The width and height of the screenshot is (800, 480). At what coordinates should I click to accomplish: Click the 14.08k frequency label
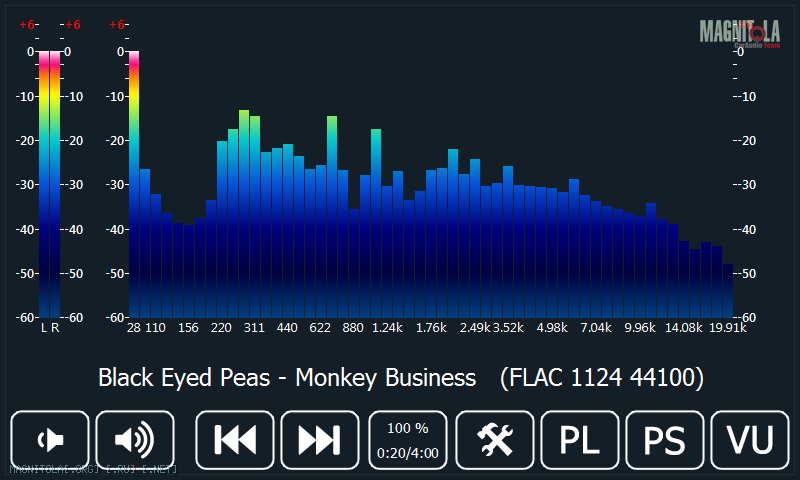684,328
